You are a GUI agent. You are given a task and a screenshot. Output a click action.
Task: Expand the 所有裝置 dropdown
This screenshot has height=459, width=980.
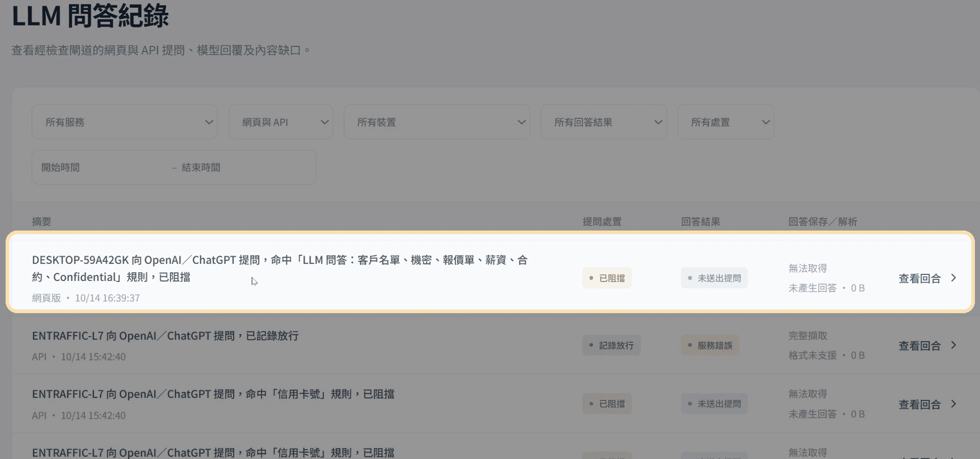(437, 122)
